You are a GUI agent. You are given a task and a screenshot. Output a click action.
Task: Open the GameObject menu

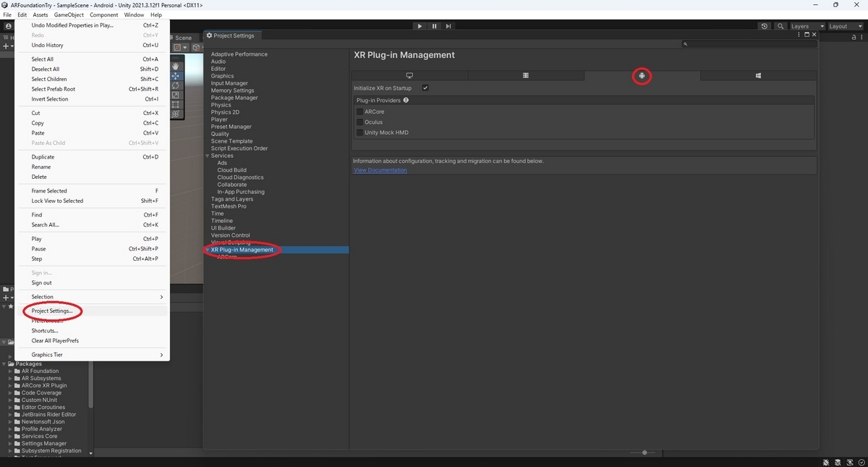point(69,14)
